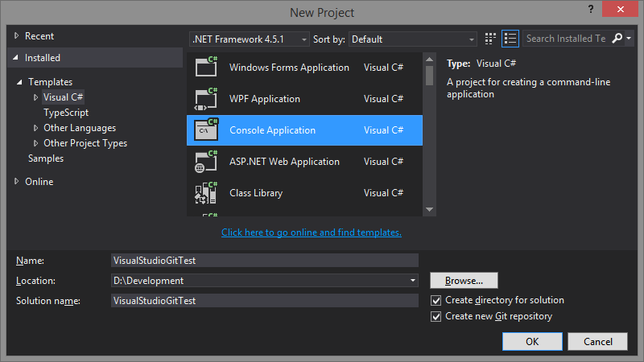Image resolution: width=644 pixels, height=362 pixels.
Task: Follow the go online and find templates link
Action: (x=312, y=232)
